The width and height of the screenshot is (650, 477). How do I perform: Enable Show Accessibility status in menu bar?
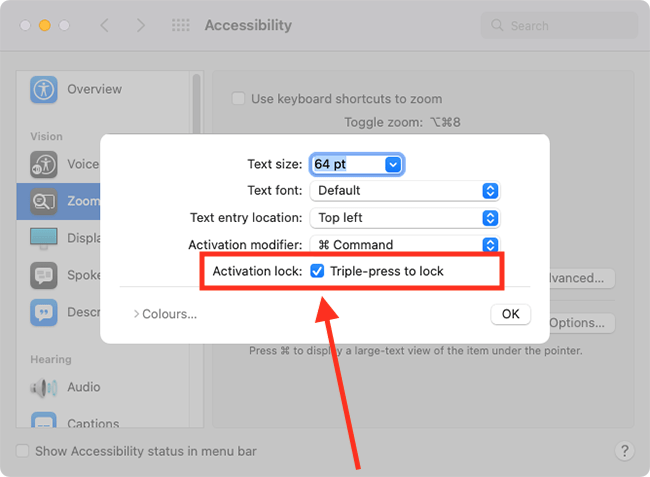pyautogui.click(x=22, y=451)
